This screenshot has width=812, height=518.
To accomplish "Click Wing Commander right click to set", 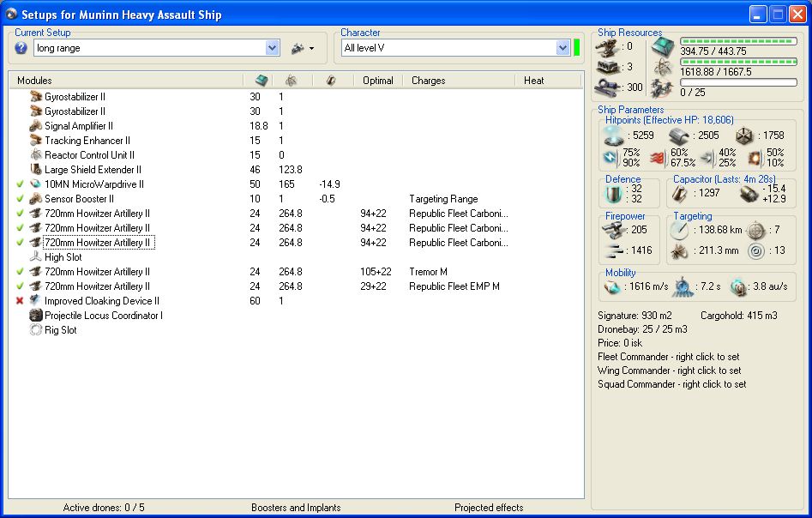I will [669, 370].
